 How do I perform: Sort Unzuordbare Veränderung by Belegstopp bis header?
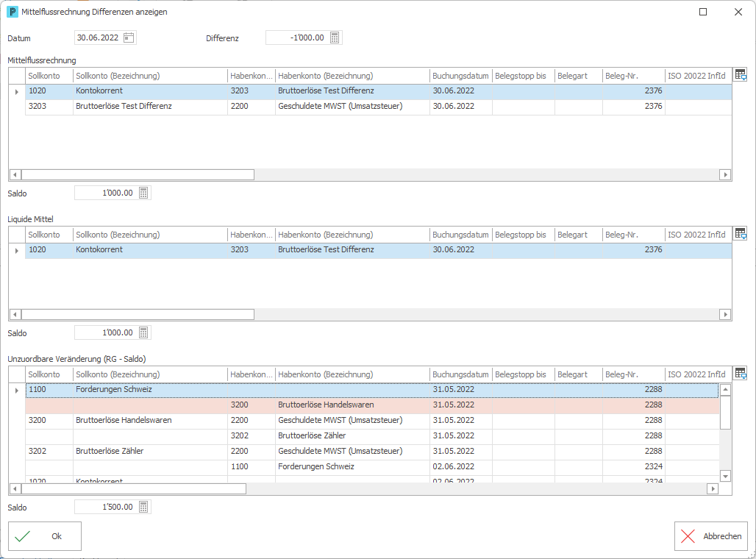524,375
